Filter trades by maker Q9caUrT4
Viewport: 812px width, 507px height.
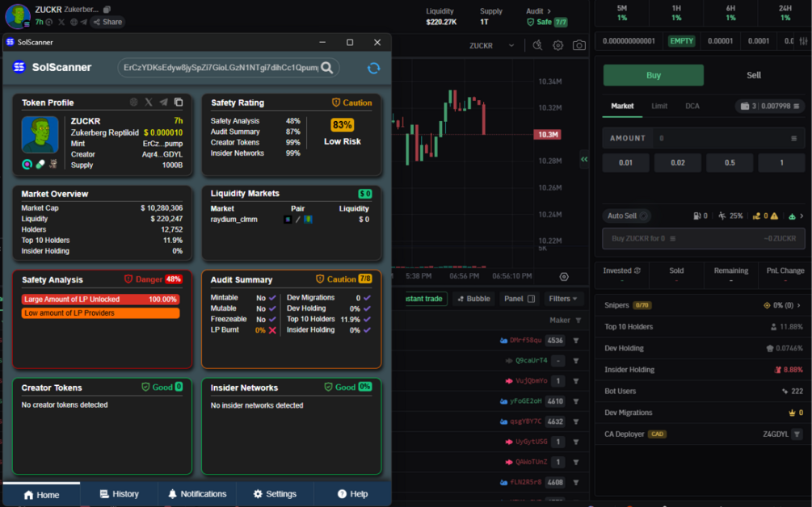pyautogui.click(x=576, y=361)
